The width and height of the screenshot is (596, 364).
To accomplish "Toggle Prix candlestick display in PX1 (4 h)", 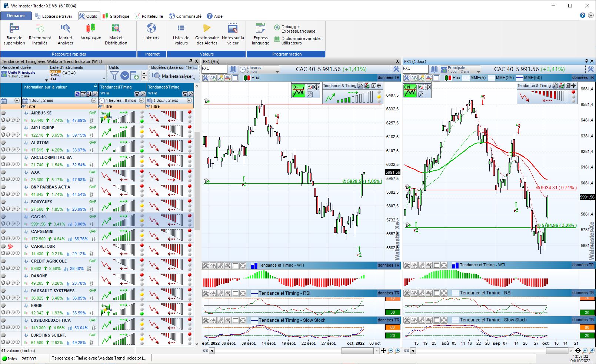I will click(252, 78).
